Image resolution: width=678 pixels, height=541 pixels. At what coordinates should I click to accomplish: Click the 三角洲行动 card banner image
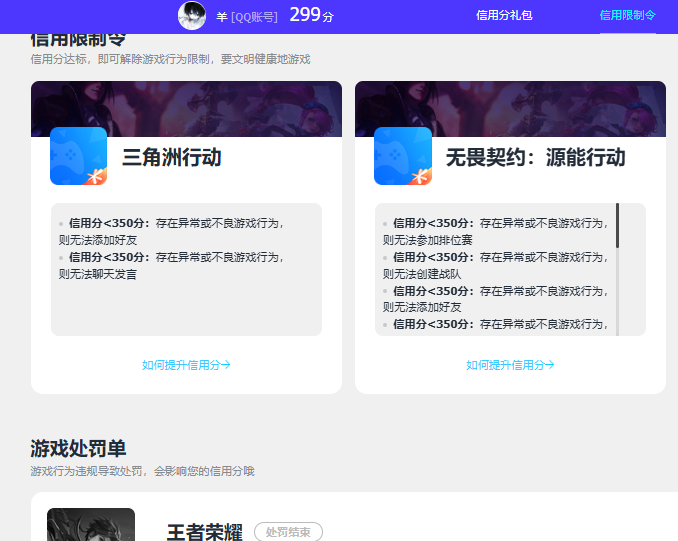pyautogui.click(x=186, y=109)
